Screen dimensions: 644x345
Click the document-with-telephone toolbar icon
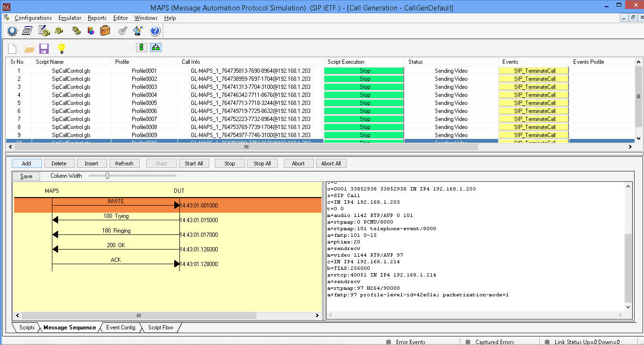(44, 31)
